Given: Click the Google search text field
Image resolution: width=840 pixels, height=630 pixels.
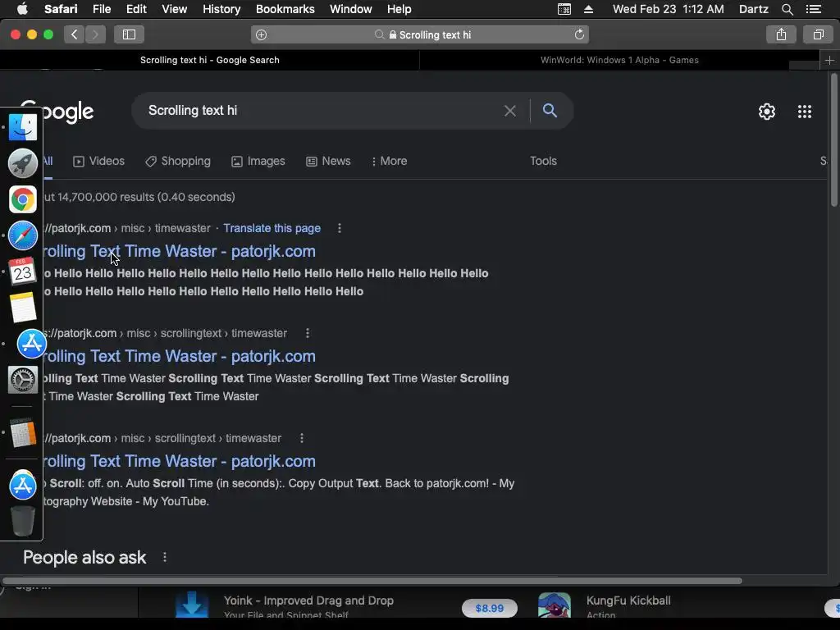Looking at the screenshot, I should 322,111.
